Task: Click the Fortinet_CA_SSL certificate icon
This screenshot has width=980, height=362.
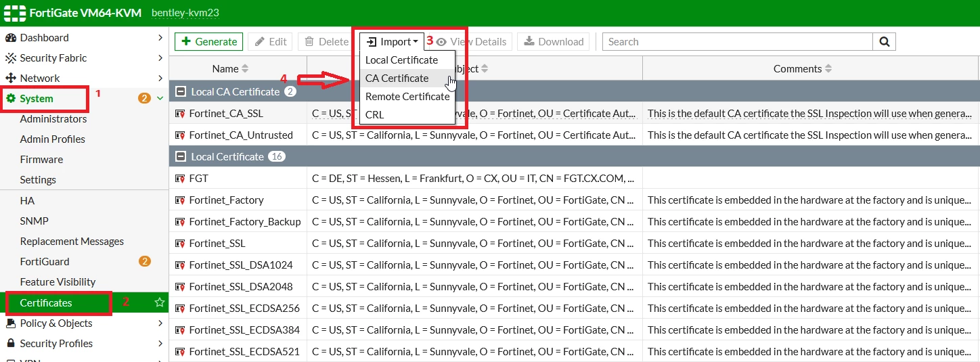Action: click(180, 114)
